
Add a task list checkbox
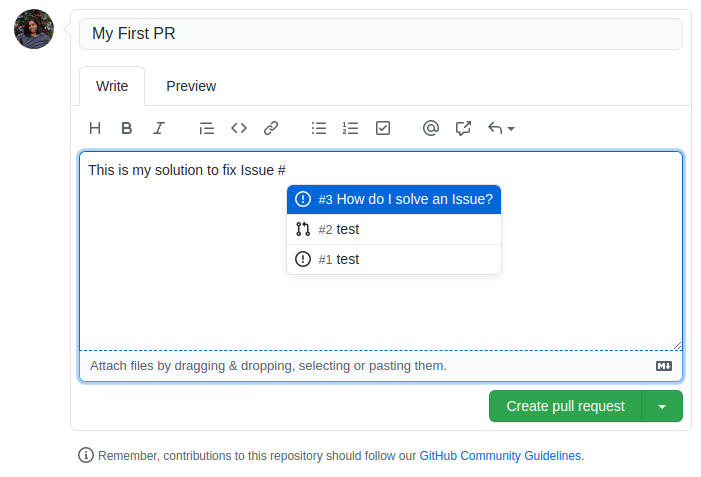tap(382, 128)
